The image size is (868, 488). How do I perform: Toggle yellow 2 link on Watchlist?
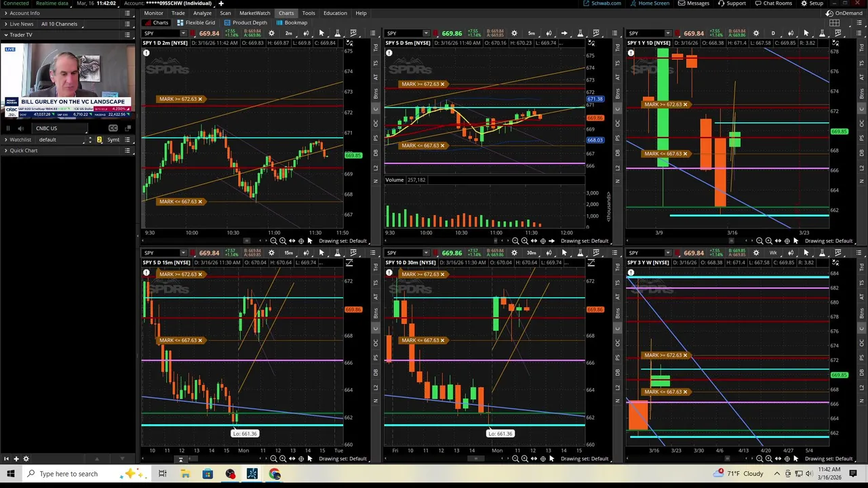coord(99,140)
